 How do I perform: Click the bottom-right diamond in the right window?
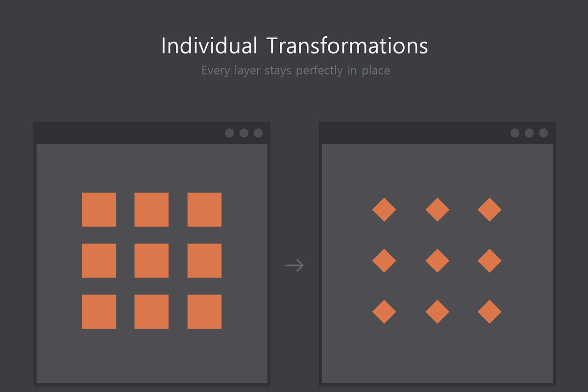click(489, 312)
